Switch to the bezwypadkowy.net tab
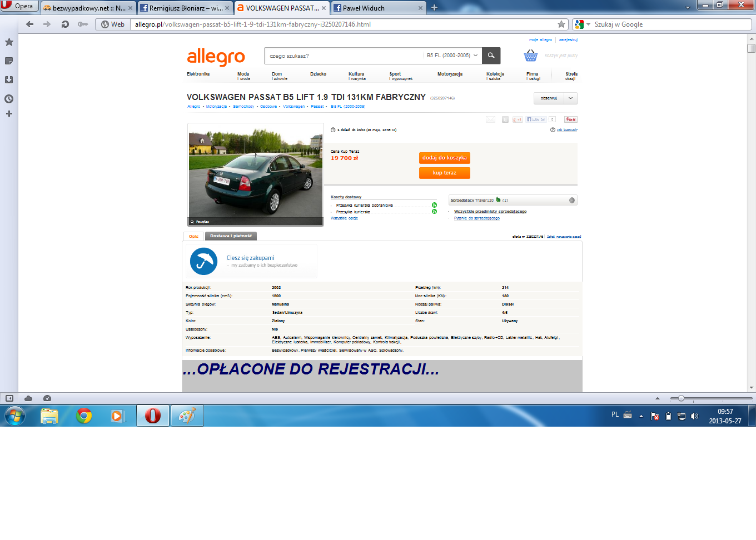Image resolution: width=756 pixels, height=540 pixels. pos(88,8)
